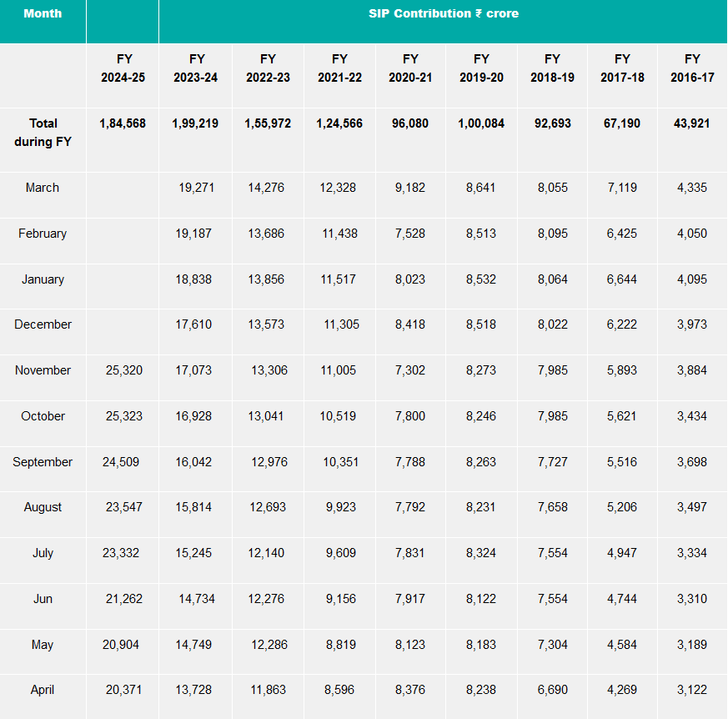Select the FY 2020-21 column heading
Image resolution: width=728 pixels, height=719 pixels.
(x=410, y=68)
